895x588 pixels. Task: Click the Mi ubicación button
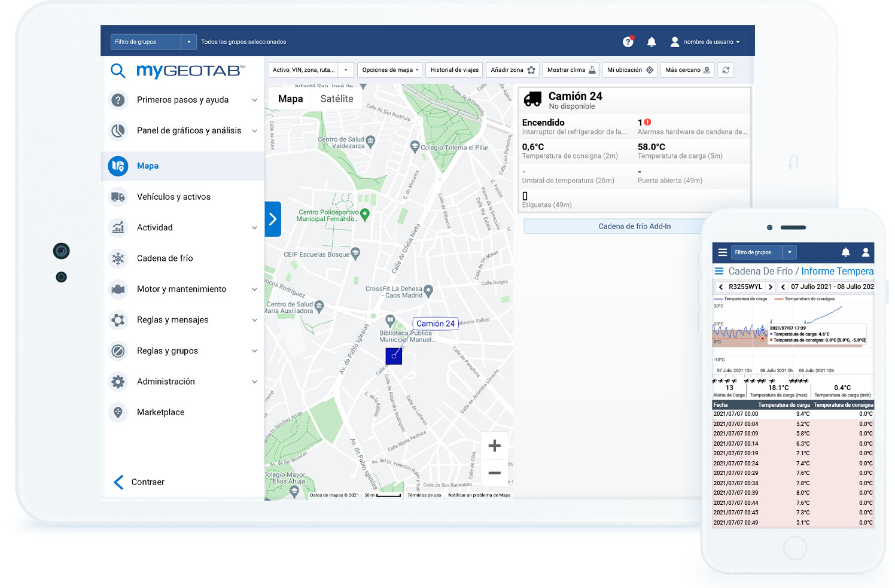[x=630, y=70]
